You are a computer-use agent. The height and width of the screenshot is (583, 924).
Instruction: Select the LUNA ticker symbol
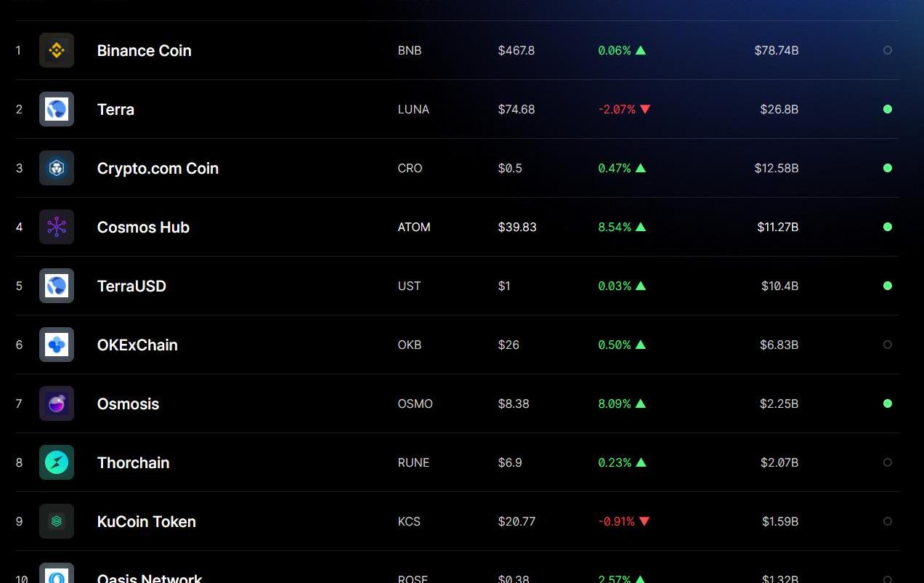point(413,109)
